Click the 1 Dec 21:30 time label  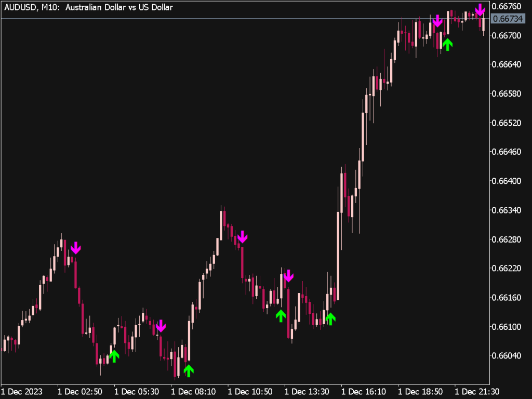coord(477,392)
